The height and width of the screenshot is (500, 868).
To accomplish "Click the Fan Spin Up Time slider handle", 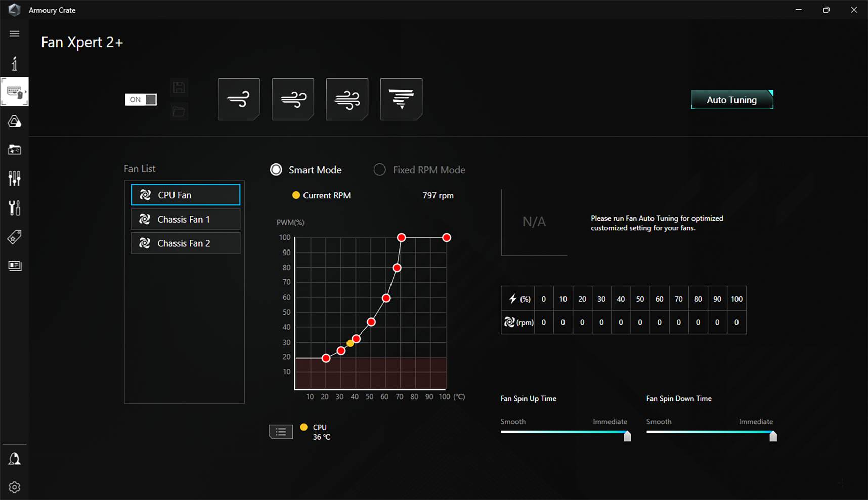I will [627, 436].
